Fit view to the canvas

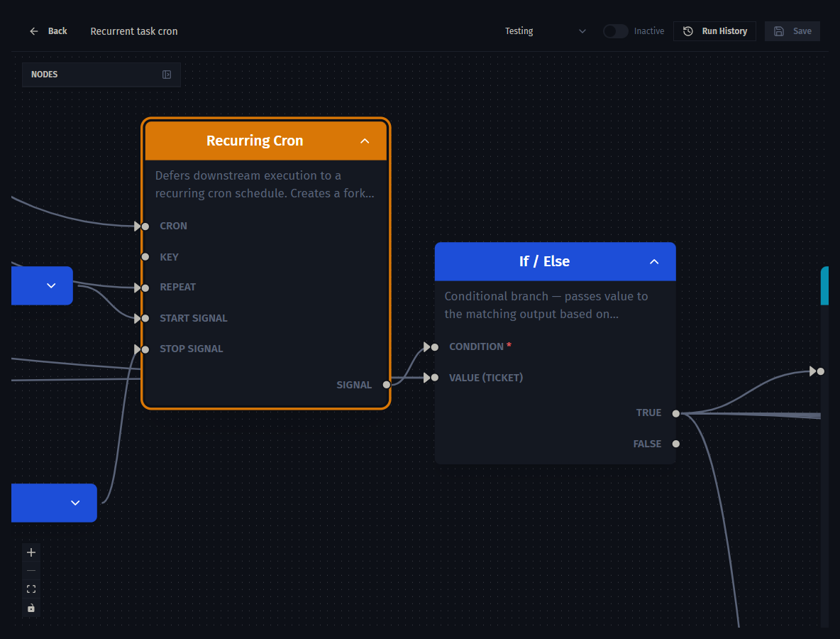tap(31, 589)
